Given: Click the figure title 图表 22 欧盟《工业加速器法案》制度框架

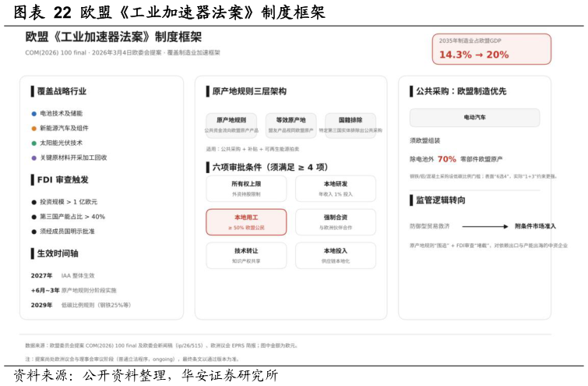Looking at the screenshot, I should (169, 12).
